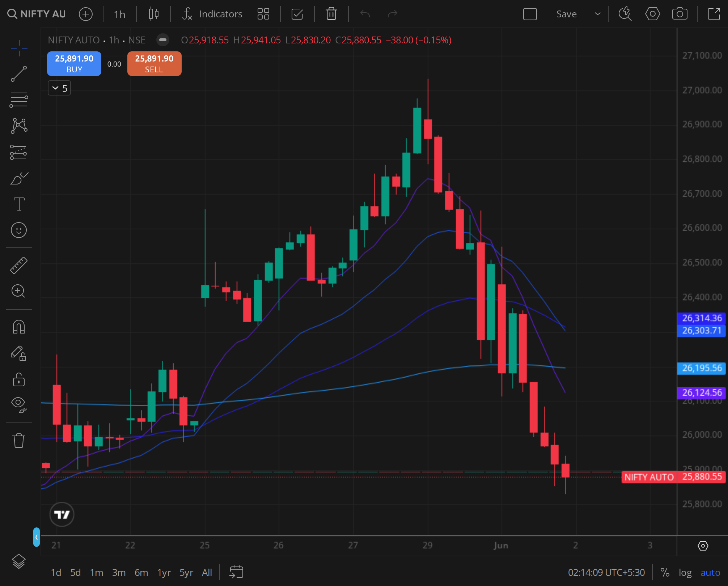The width and height of the screenshot is (728, 586).
Task: Open the 1h interval selector
Action: click(119, 14)
